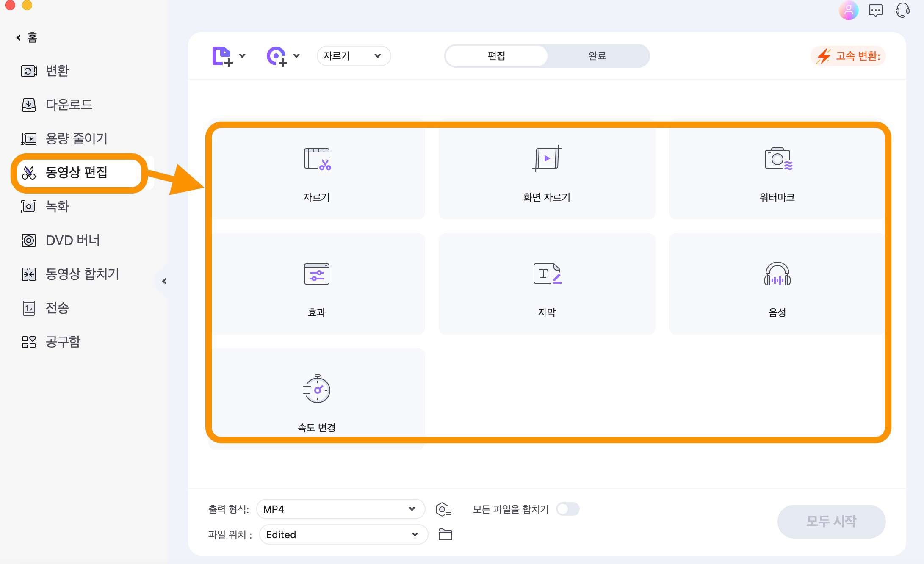The width and height of the screenshot is (924, 564).
Task: Click the 파일 위치 folder browse icon
Action: (x=445, y=534)
